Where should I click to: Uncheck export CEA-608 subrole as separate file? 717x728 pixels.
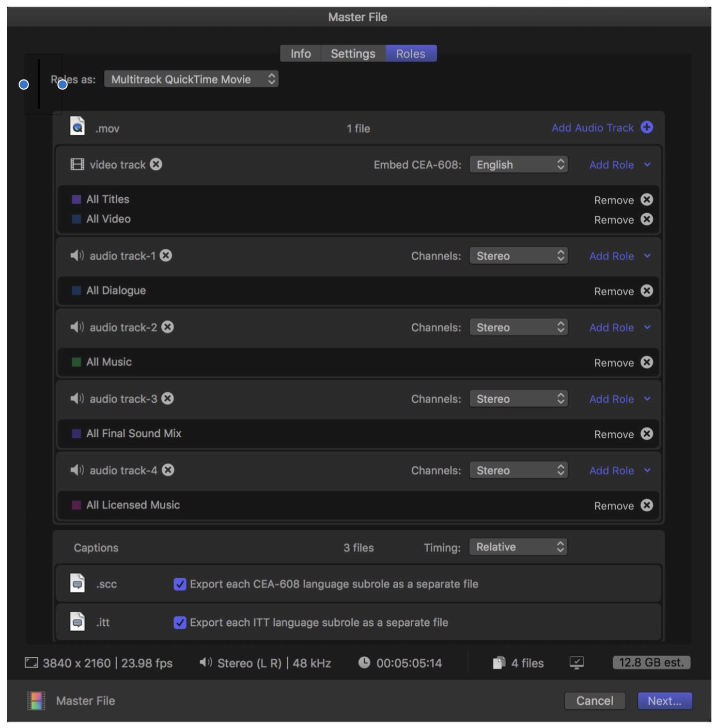click(x=180, y=584)
